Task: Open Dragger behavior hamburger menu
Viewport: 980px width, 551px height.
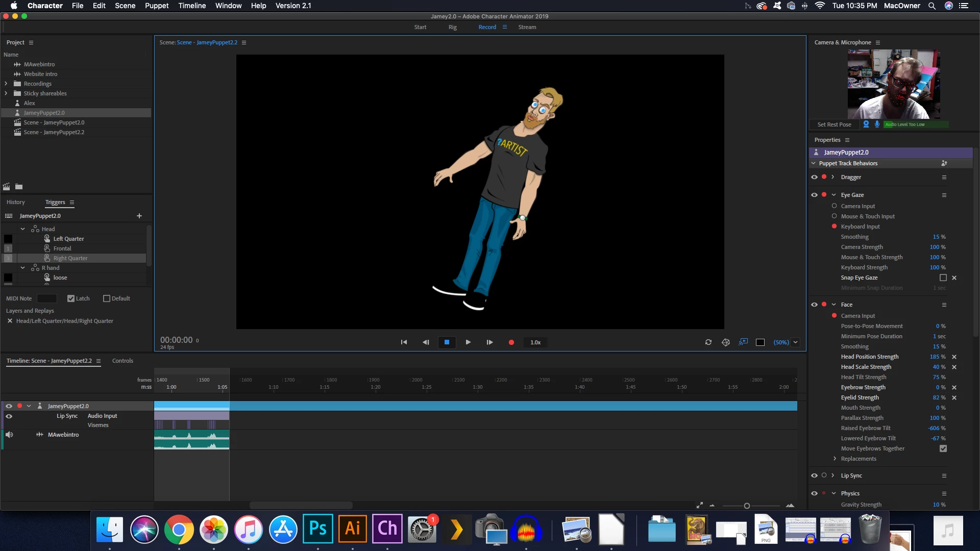Action: [944, 177]
